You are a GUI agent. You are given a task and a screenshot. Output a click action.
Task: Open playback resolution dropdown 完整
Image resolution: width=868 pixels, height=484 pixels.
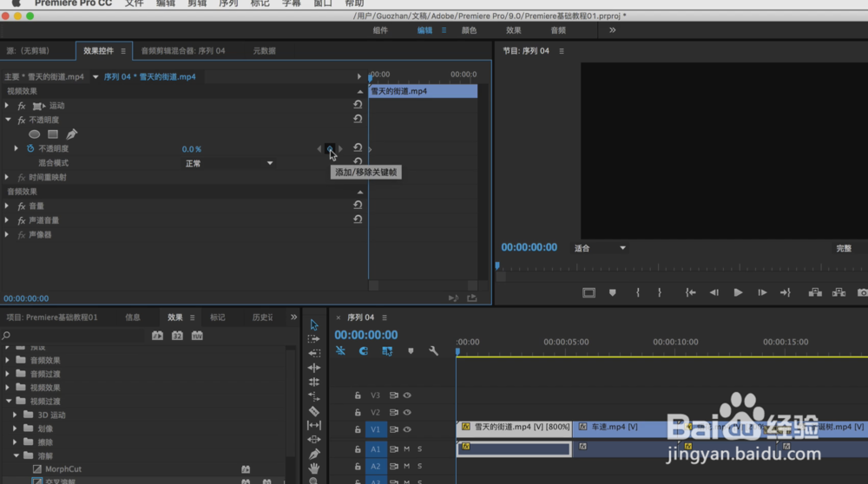coord(845,248)
